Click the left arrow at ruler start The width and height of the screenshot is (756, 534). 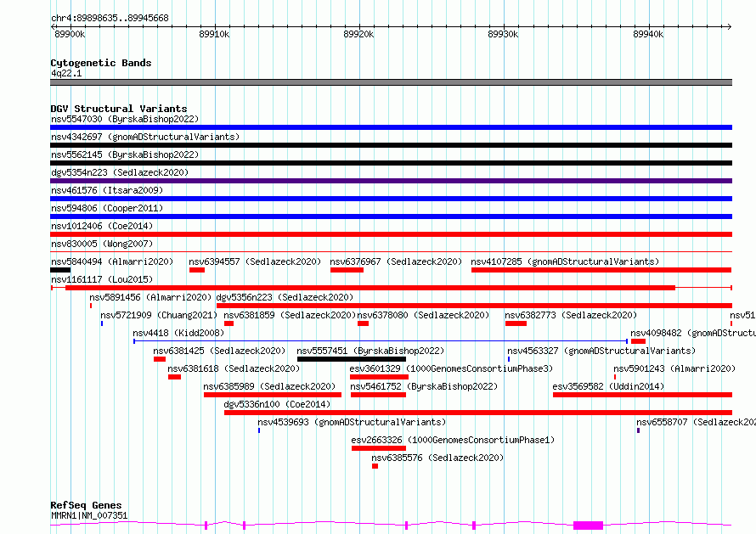tap(54, 26)
